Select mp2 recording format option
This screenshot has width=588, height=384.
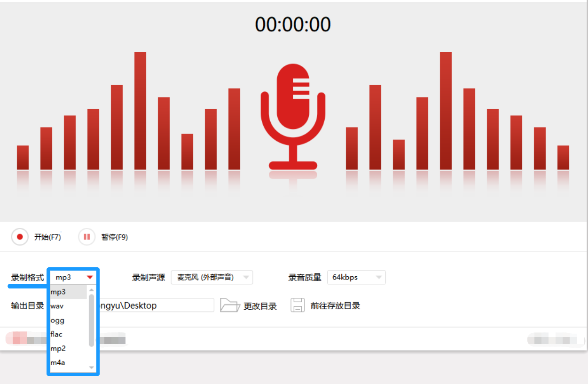pos(57,349)
